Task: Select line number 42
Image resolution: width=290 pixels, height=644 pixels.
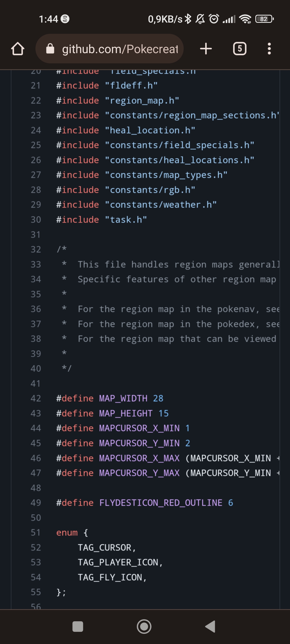Action: pos(36,398)
